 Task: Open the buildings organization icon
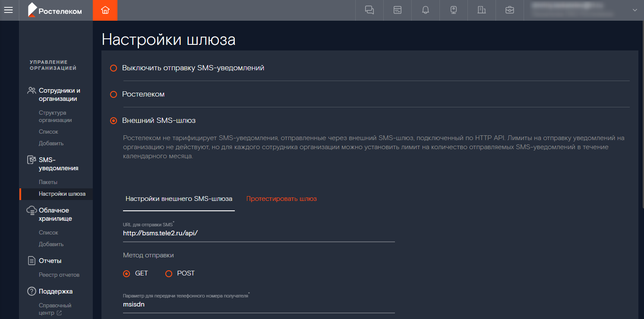[x=482, y=10]
